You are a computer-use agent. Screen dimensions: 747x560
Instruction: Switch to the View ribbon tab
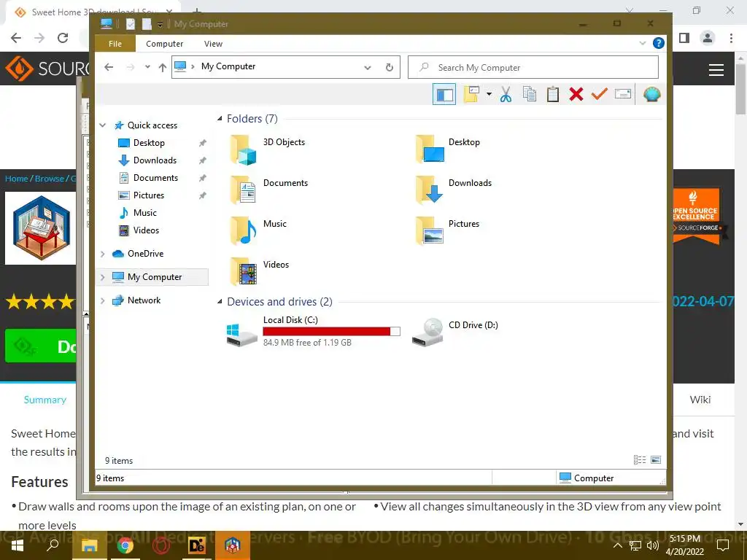click(213, 43)
